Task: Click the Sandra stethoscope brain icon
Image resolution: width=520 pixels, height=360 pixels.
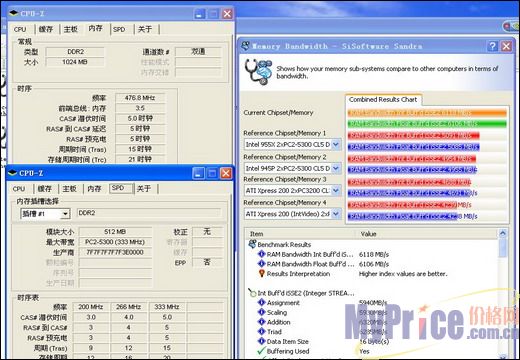Action: point(259,72)
